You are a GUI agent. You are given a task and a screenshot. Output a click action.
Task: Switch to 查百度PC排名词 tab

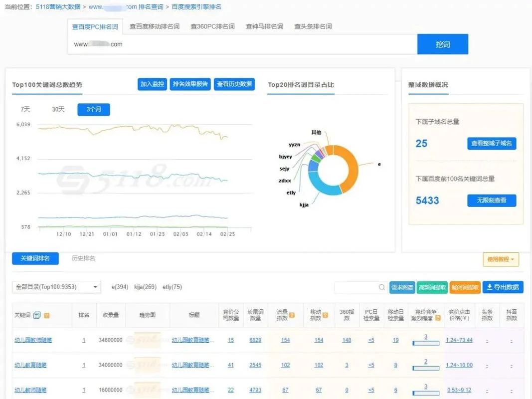95,26
